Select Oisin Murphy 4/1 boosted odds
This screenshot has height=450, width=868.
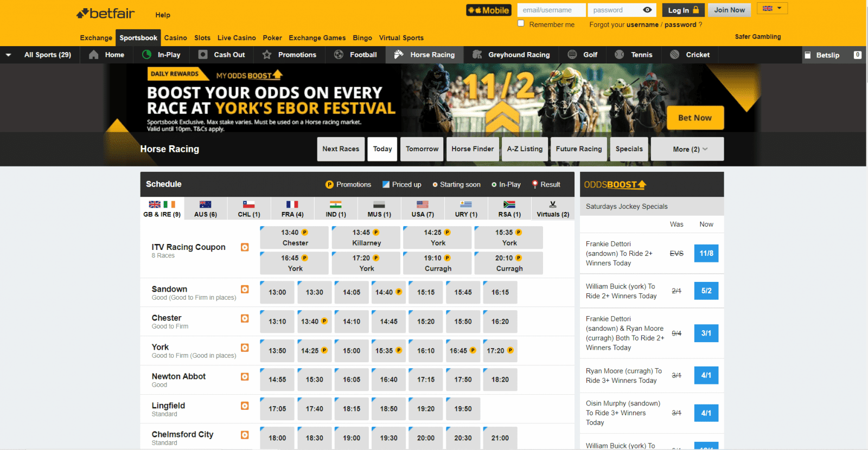(706, 413)
